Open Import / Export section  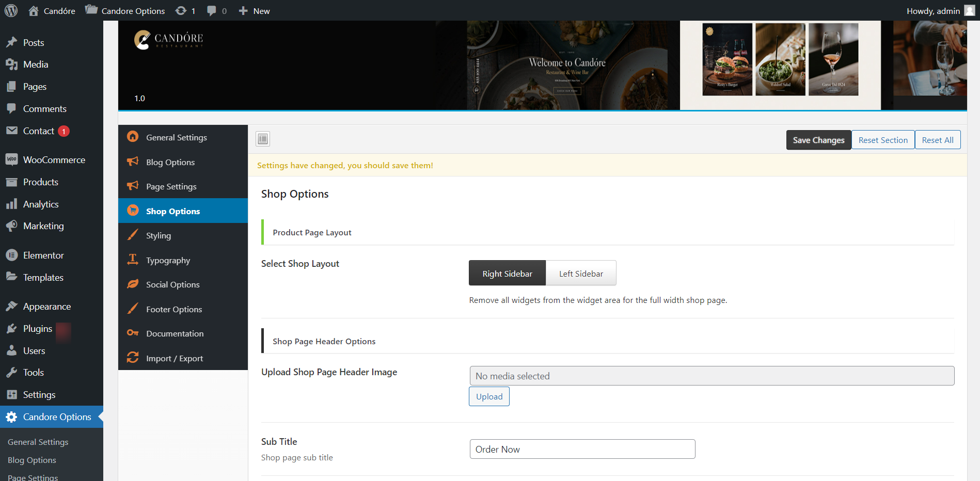pyautogui.click(x=174, y=358)
